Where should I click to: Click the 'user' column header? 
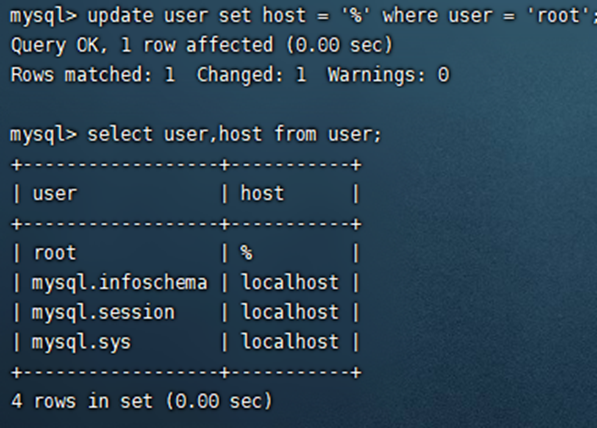[55, 194]
